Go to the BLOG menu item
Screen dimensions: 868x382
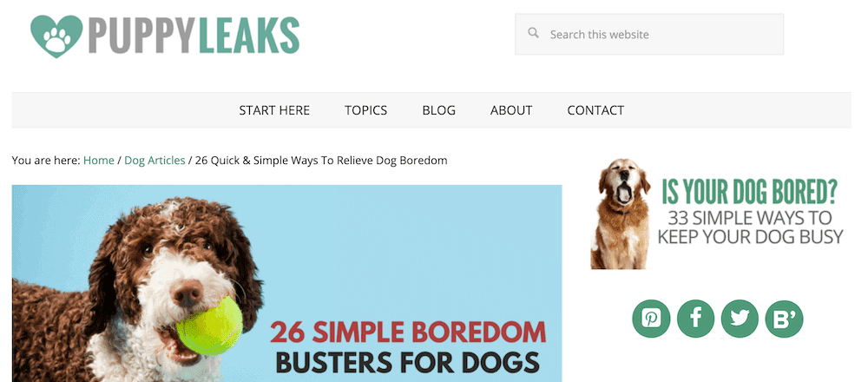click(x=439, y=110)
